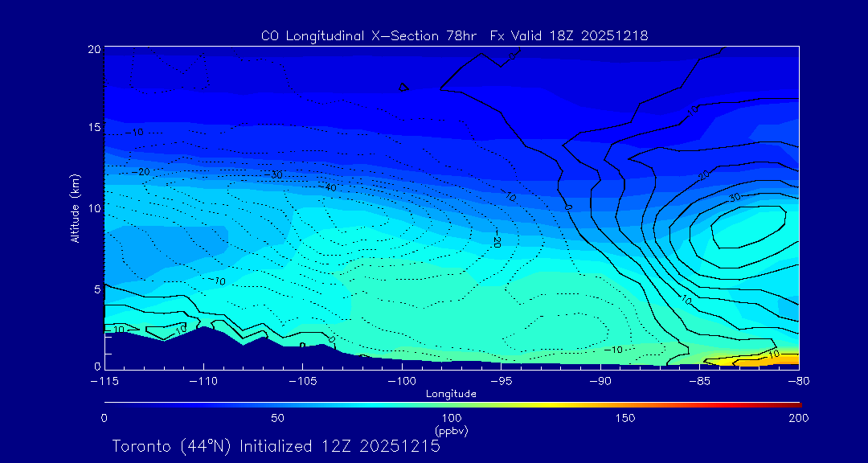Click the small triangle contour near 17 km
The image size is (868, 463).
pyautogui.click(x=403, y=87)
